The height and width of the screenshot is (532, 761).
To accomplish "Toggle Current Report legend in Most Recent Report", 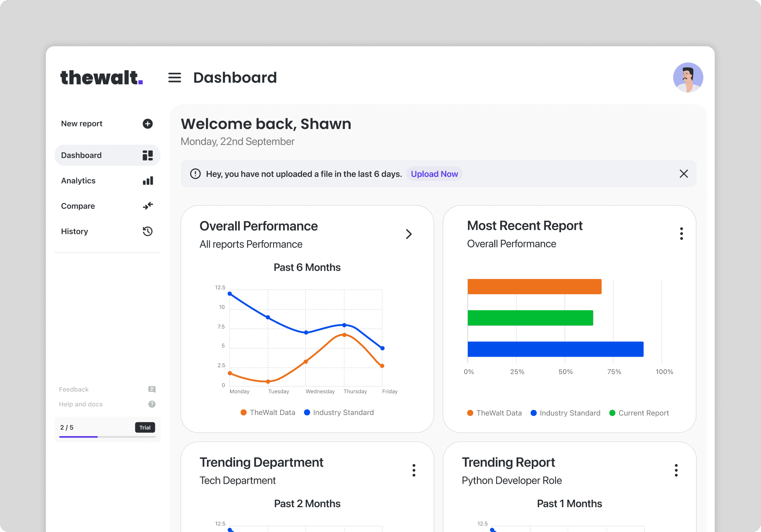I will pyautogui.click(x=639, y=413).
